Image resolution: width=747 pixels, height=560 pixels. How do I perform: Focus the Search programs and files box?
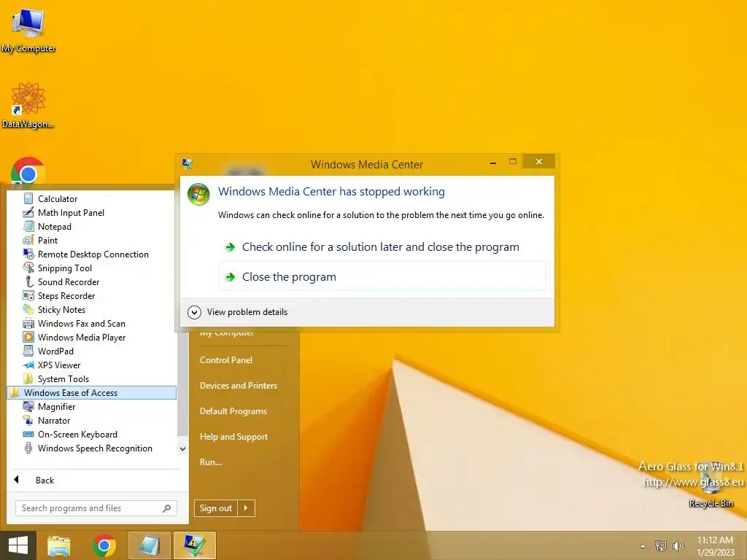tap(96, 508)
